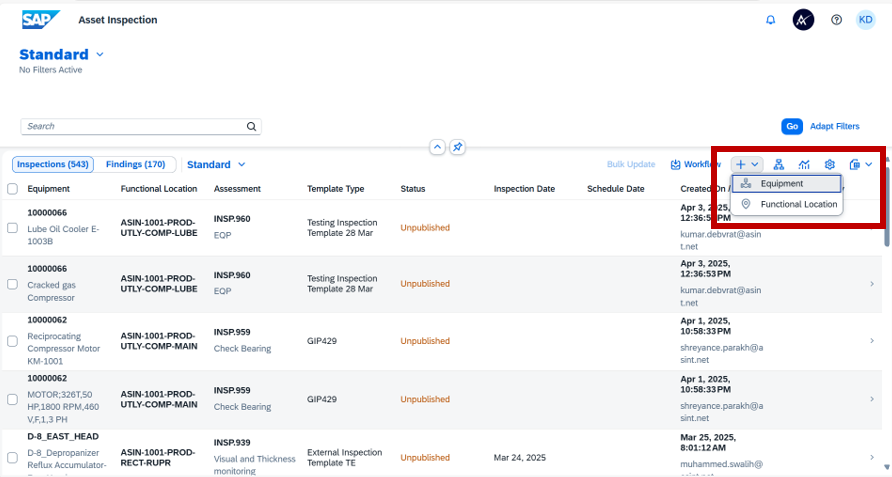
Task: Click the Schedule Date column header
Action: [x=616, y=189]
